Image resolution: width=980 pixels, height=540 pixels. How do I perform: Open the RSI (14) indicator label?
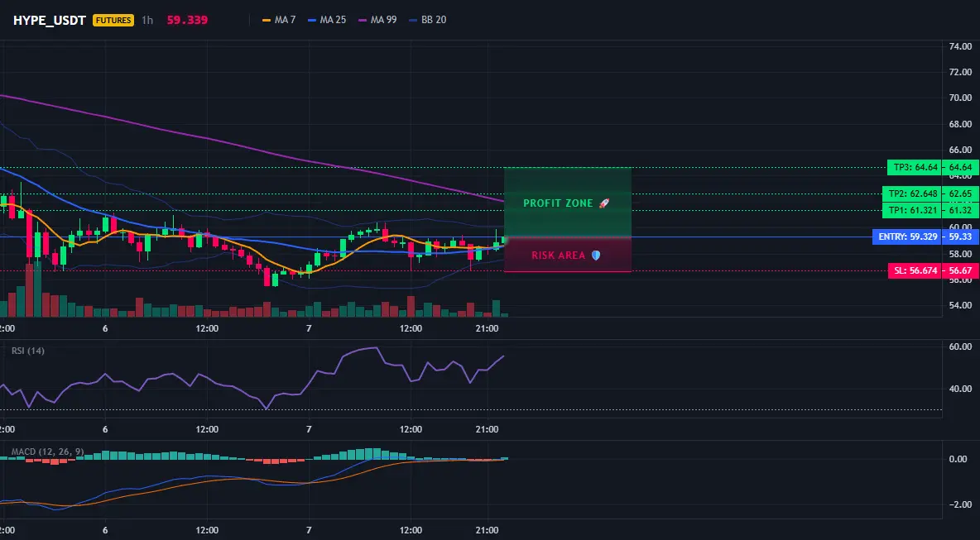click(x=28, y=351)
